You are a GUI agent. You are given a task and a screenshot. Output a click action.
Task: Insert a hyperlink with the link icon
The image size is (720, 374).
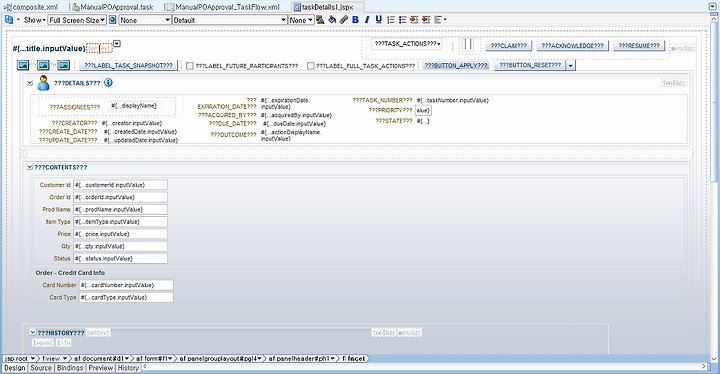pos(343,20)
